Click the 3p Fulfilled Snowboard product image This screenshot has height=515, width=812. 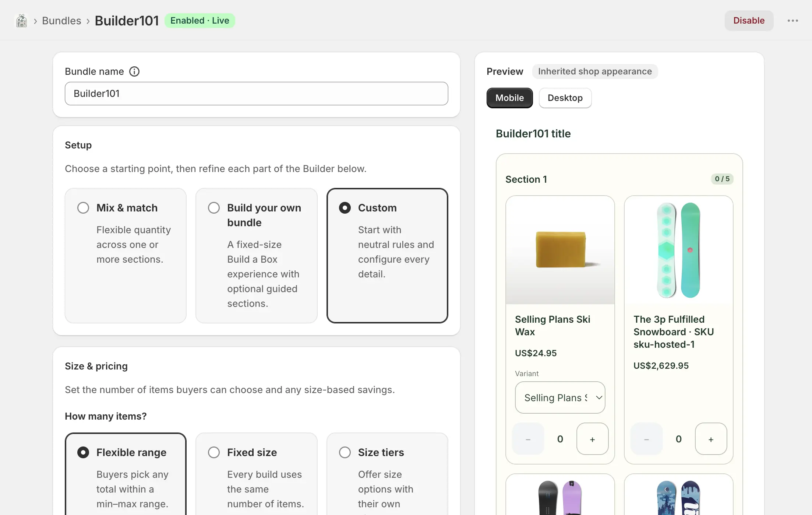pyautogui.click(x=678, y=250)
